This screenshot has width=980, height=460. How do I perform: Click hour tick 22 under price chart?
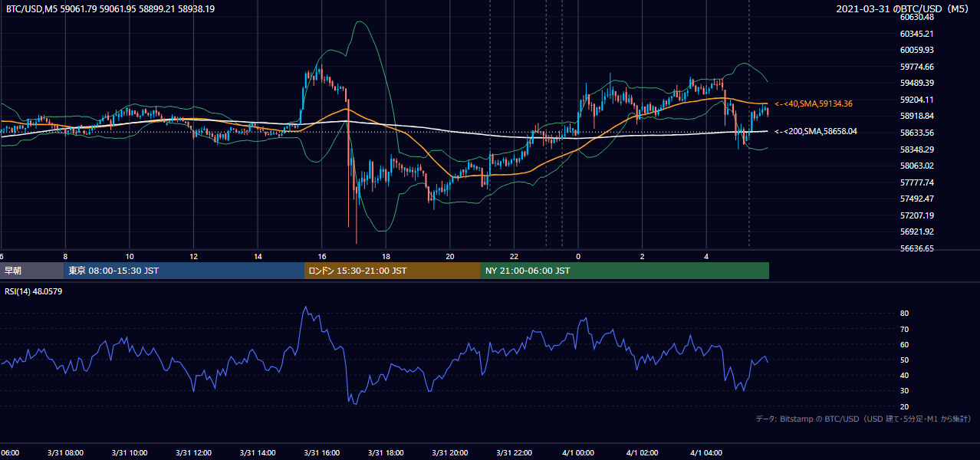(x=515, y=256)
